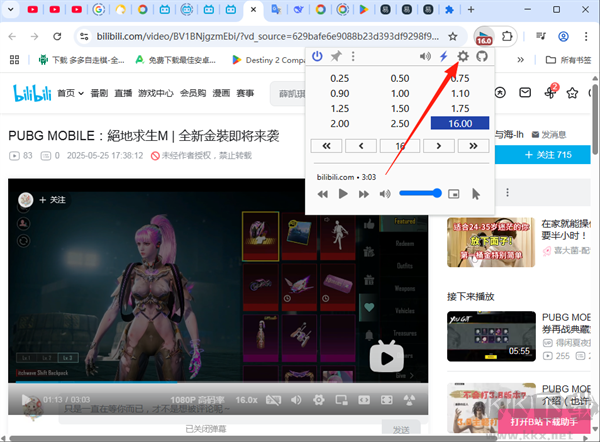Open the 直播 navigation item
Viewport: 600px width, 442px height.
(x=124, y=93)
